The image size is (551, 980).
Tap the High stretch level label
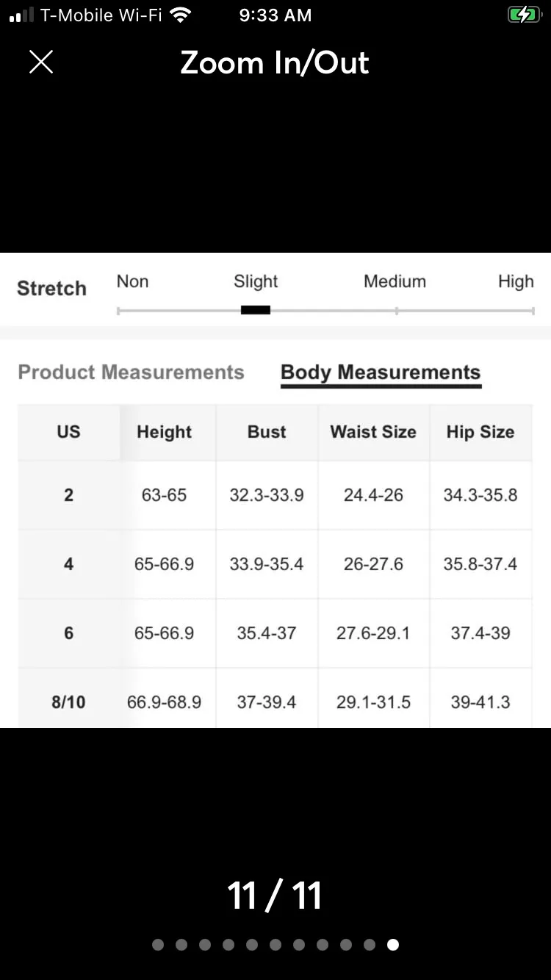516,281
